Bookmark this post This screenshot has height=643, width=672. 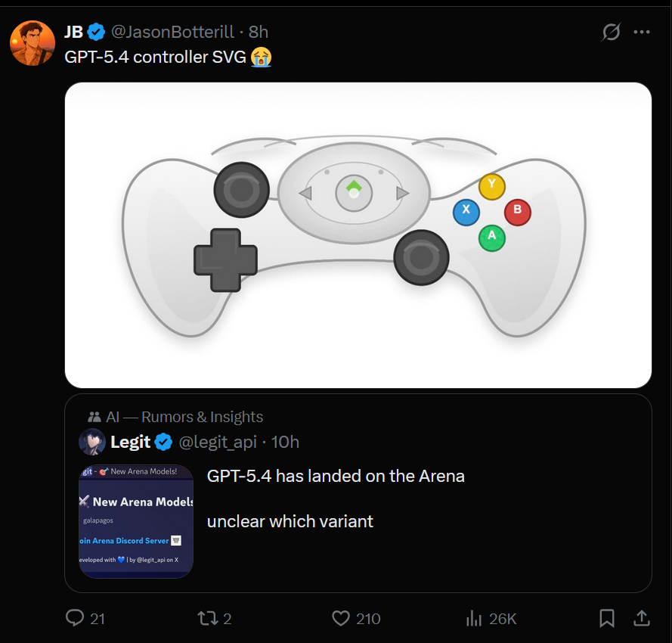[x=606, y=618]
